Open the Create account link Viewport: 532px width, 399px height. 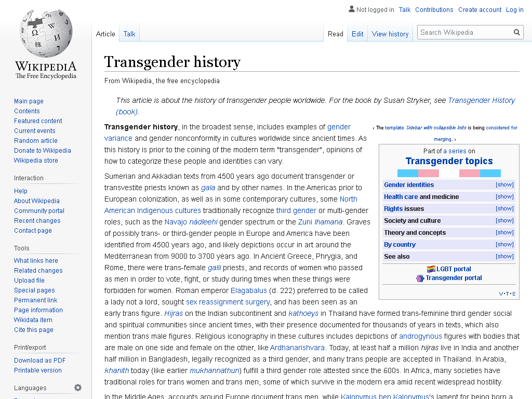pos(480,9)
